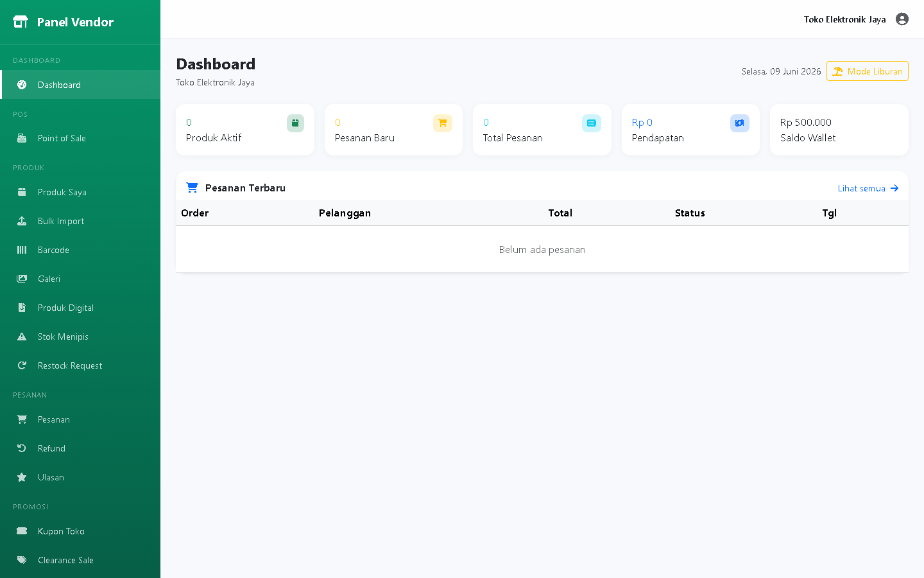This screenshot has height=578, width=924.
Task: Click the user avatar icon at top right
Action: (902, 19)
